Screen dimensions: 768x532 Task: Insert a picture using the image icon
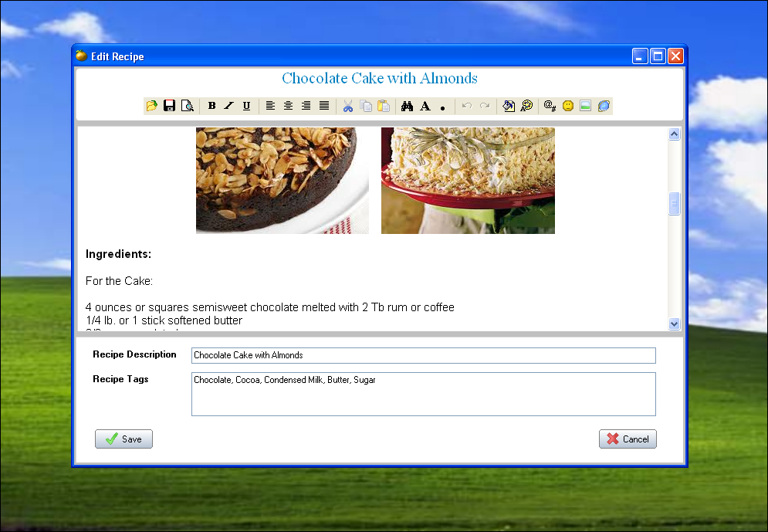585,106
